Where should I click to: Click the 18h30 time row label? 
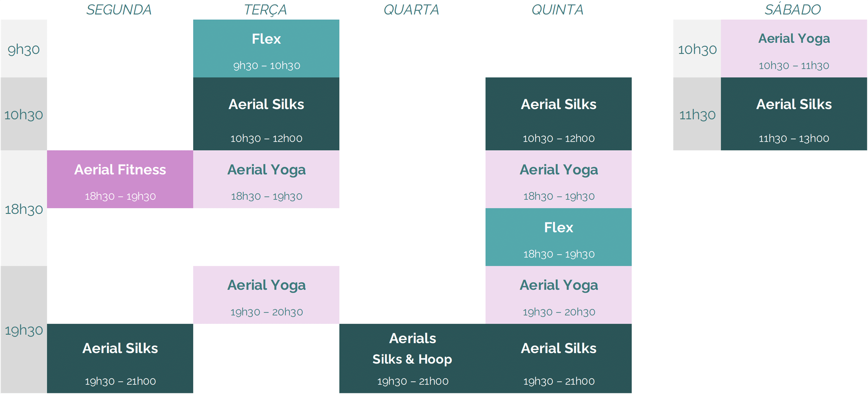pyautogui.click(x=23, y=209)
